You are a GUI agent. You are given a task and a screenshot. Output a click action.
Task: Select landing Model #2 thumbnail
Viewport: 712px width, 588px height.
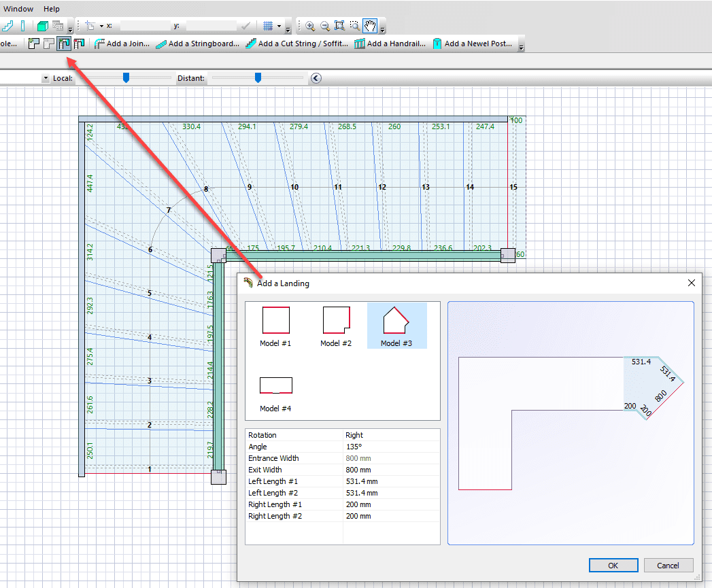[336, 326]
